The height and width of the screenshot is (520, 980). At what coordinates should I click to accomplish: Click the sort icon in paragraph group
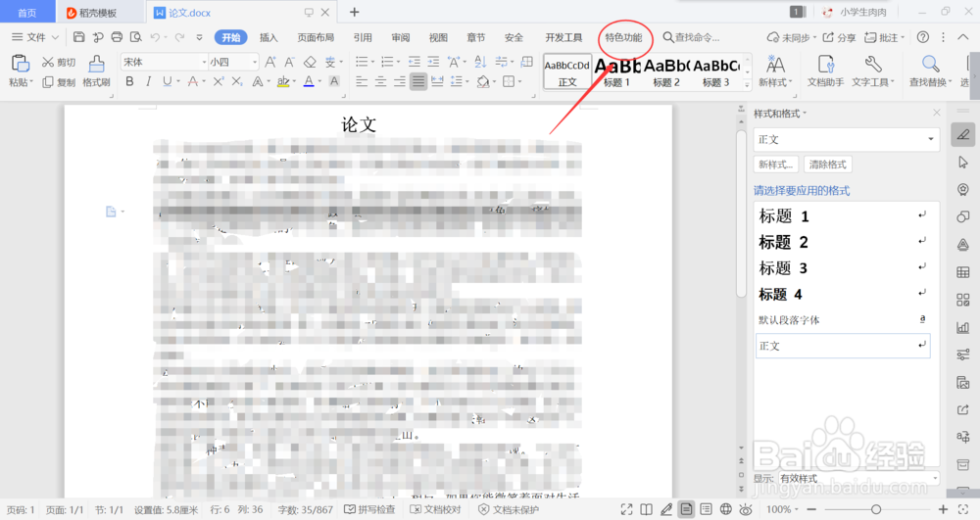tap(480, 62)
